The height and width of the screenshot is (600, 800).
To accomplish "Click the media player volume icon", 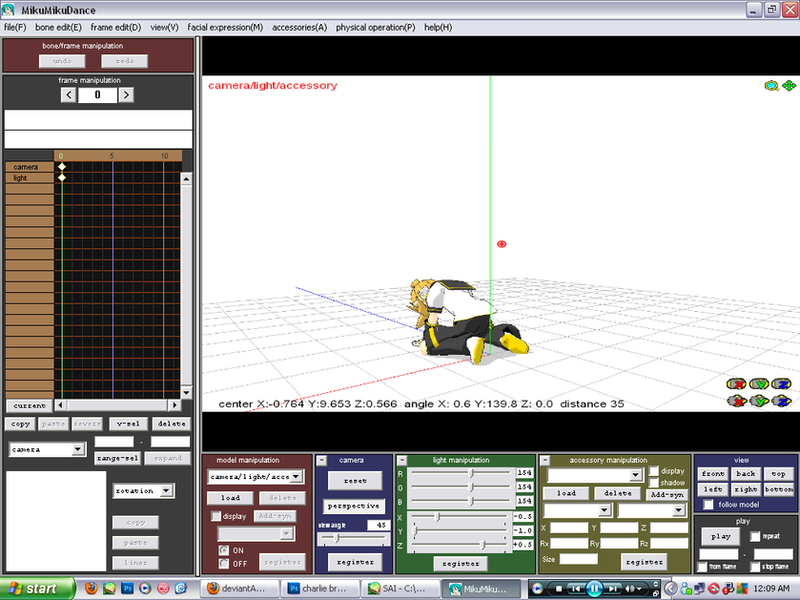I will click(x=630, y=588).
